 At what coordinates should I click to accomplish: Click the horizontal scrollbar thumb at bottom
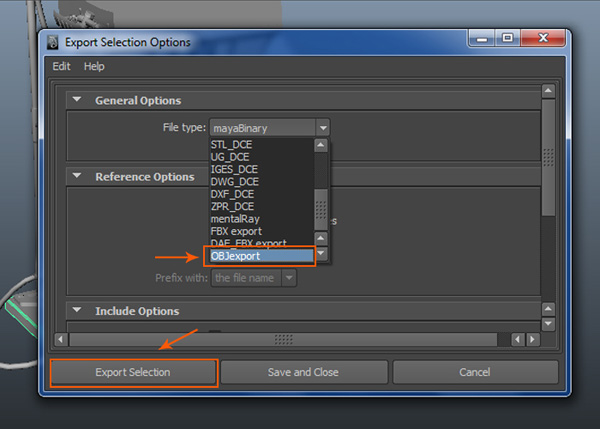click(284, 340)
